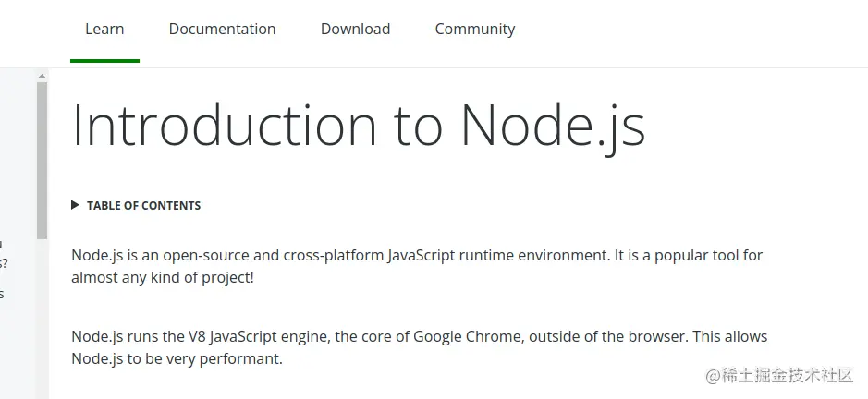The width and height of the screenshot is (868, 399).
Task: Switch to the Learn tab
Action: (104, 30)
